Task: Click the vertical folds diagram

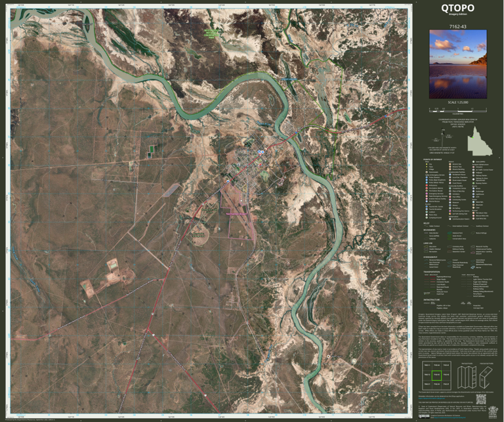Action: (x=467, y=377)
